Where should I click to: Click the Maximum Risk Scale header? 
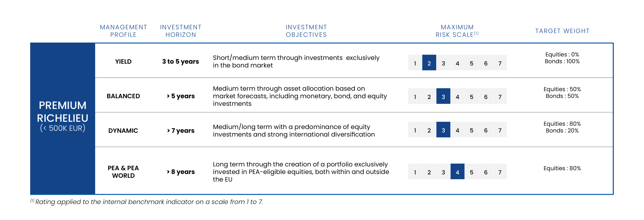tap(457, 31)
